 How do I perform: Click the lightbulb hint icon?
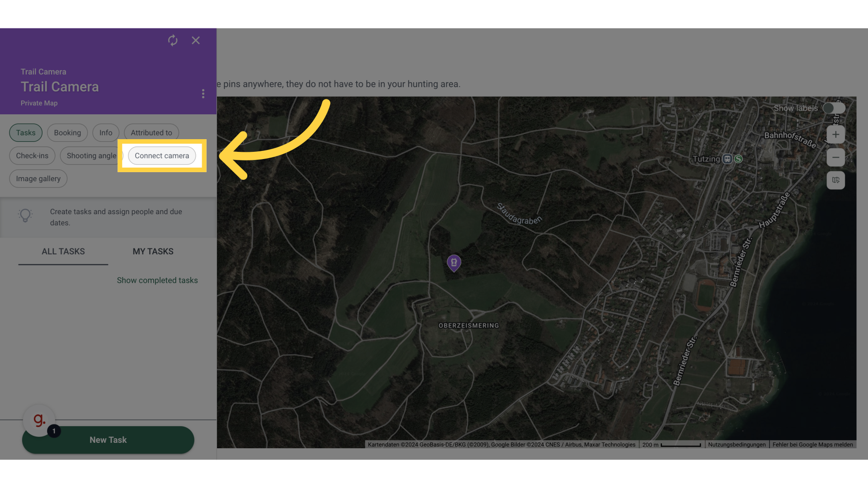[25, 216]
